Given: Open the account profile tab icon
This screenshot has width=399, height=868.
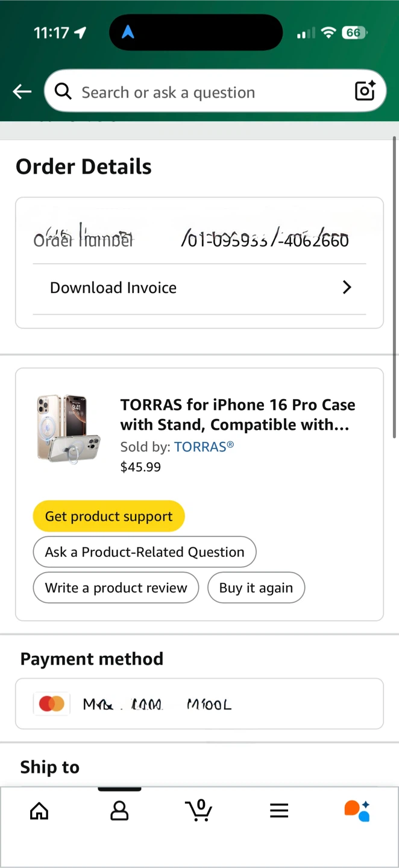Looking at the screenshot, I should [x=119, y=811].
